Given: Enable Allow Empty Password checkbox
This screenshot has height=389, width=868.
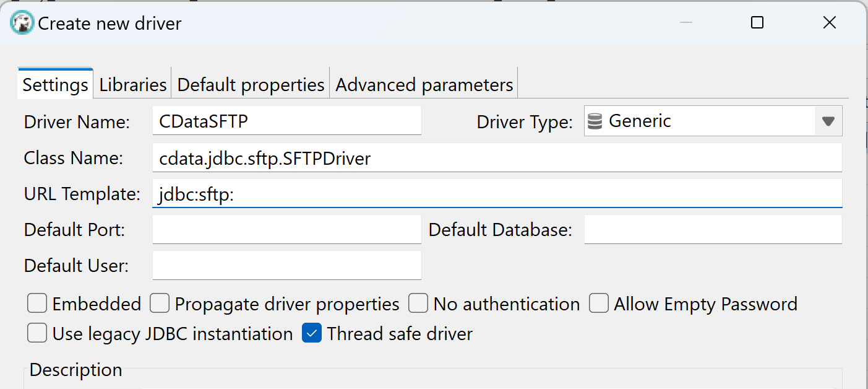Looking at the screenshot, I should [599, 304].
